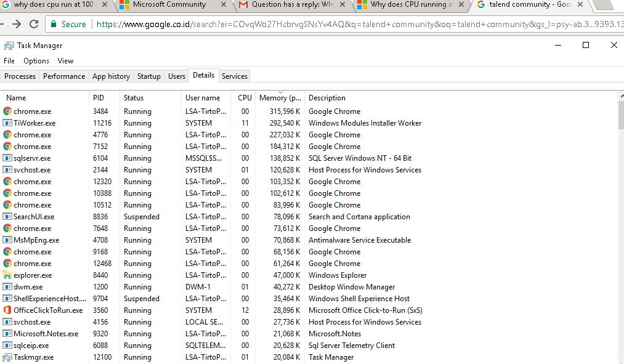Switch to the Services tab
Screen dimensions: 624x364
[x=235, y=76]
